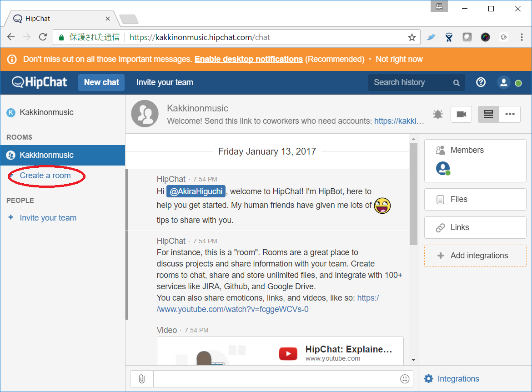Click the search magnifier icon
The height and width of the screenshot is (392, 532).
(457, 82)
